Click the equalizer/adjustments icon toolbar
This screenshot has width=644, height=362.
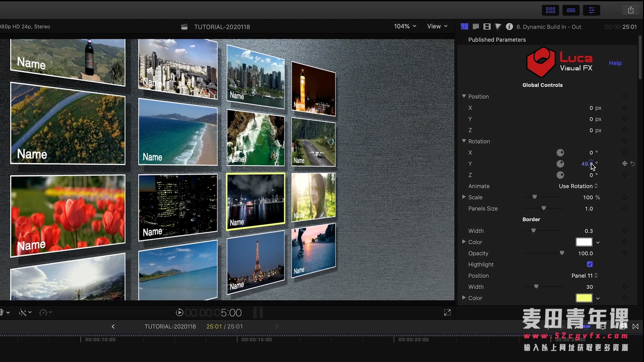pos(591,10)
